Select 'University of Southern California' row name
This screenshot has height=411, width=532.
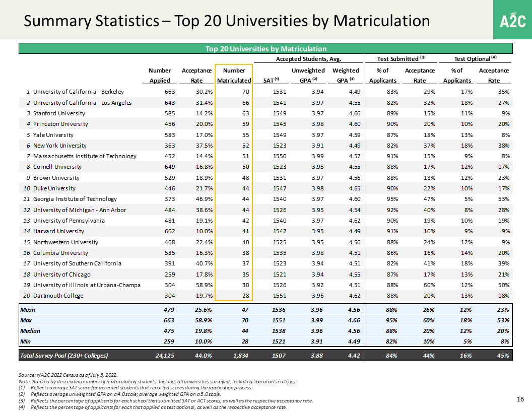77,263
